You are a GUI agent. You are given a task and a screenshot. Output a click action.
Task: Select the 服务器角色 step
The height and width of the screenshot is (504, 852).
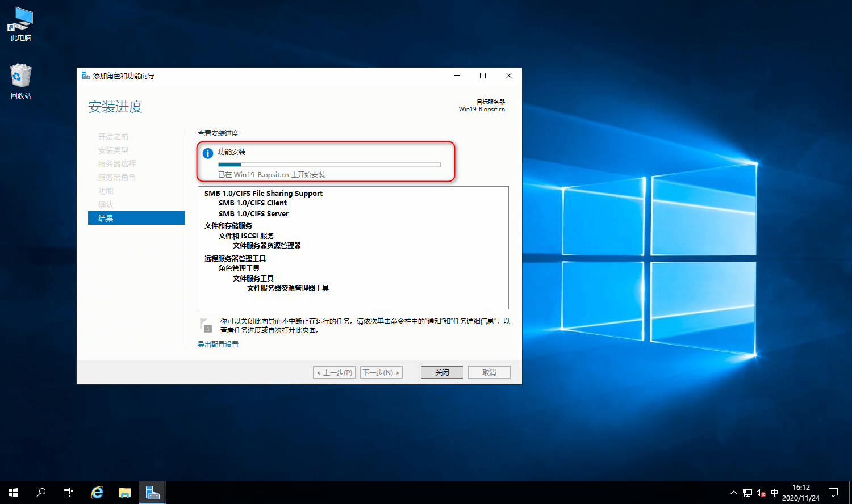117,178
